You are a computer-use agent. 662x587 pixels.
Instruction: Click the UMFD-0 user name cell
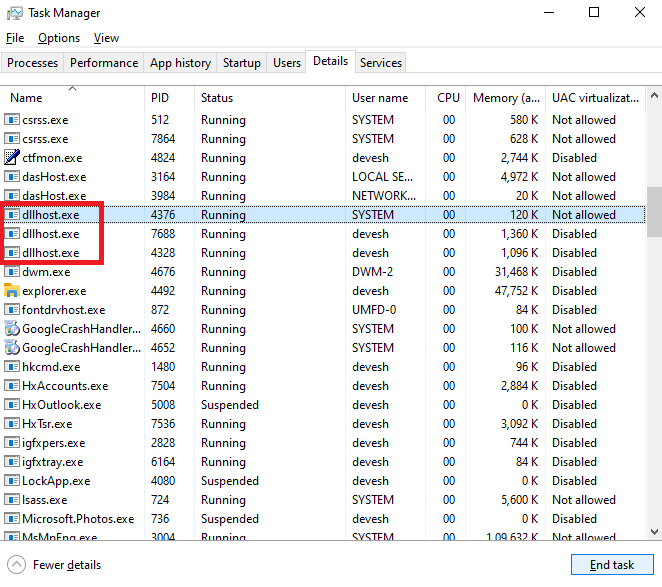pyautogui.click(x=374, y=310)
